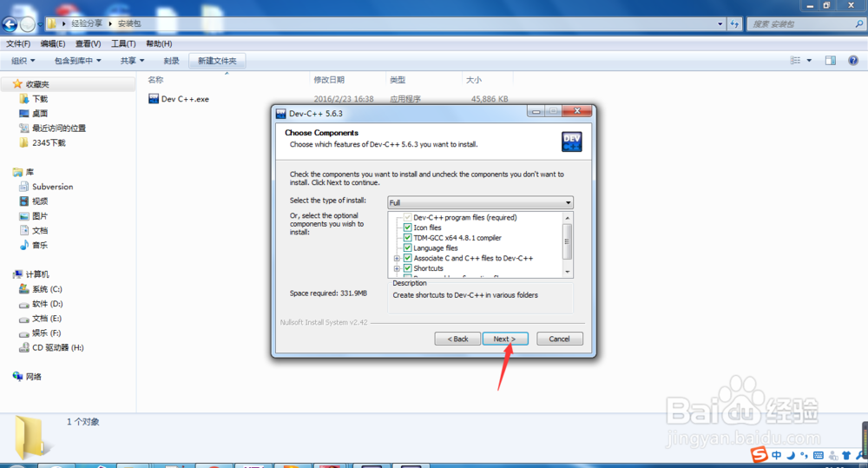Click the components list scrollbar thumb
Viewport: 868px width, 468px height.
(x=567, y=241)
